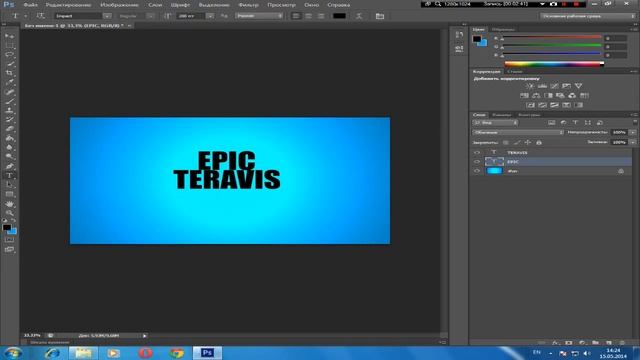Image resolution: width=640 pixels, height=360 pixels.
Task: Open the layer opacity slider dropdown
Action: pyautogui.click(x=633, y=132)
